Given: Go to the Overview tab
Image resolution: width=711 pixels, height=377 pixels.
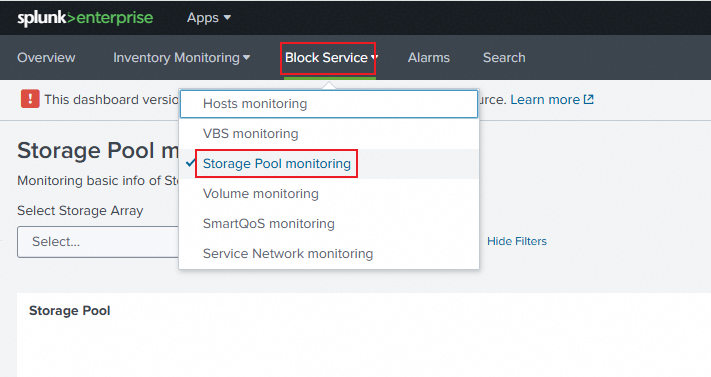Looking at the screenshot, I should click(46, 58).
